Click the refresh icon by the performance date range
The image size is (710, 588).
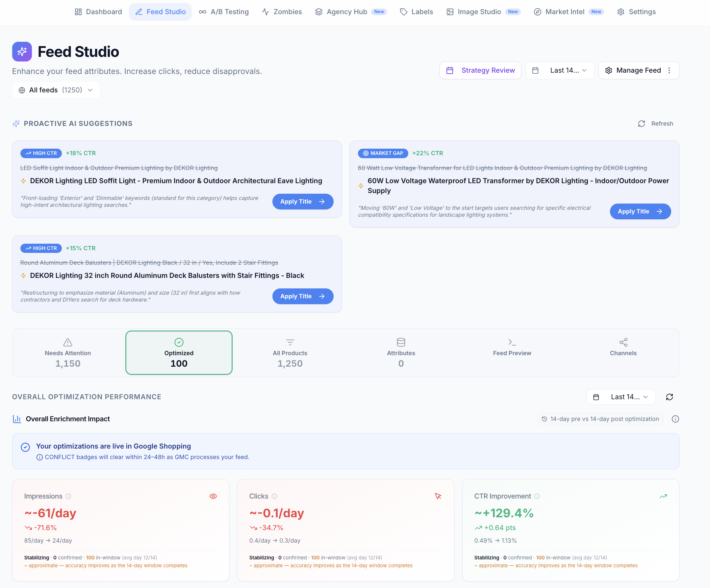point(670,397)
